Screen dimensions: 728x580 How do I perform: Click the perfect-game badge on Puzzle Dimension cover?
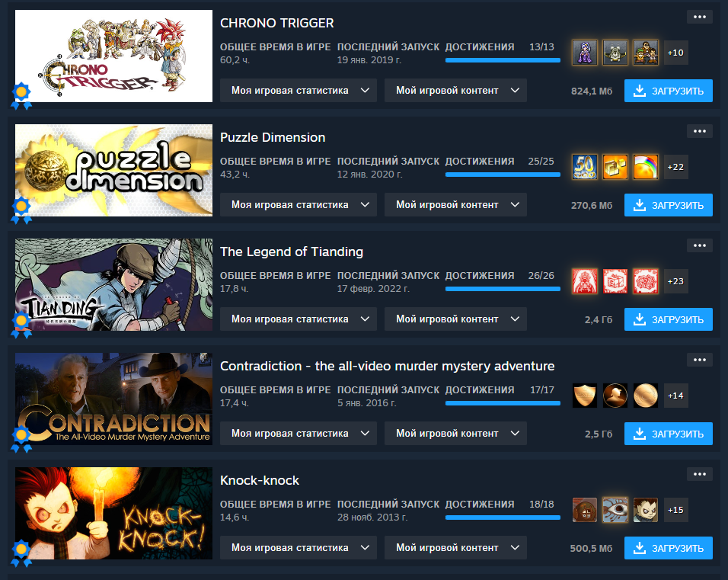click(x=21, y=210)
